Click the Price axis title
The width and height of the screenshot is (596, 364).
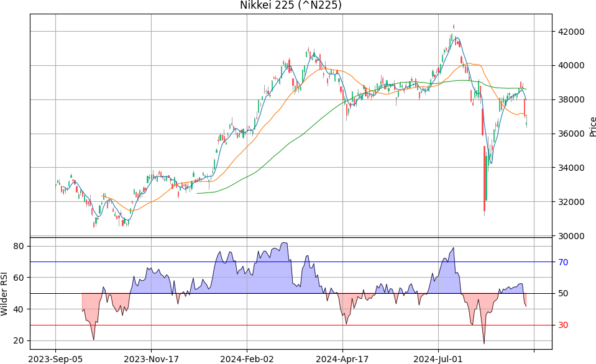592,127
